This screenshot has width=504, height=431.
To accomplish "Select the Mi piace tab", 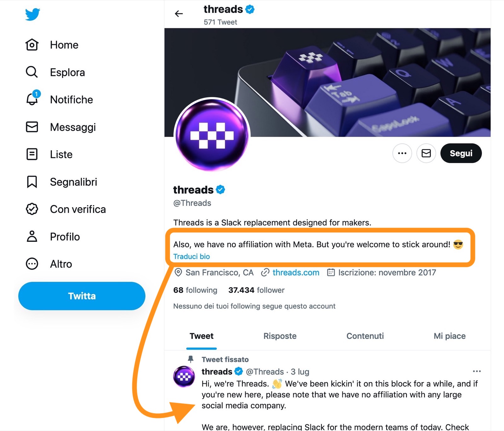I will coord(450,336).
